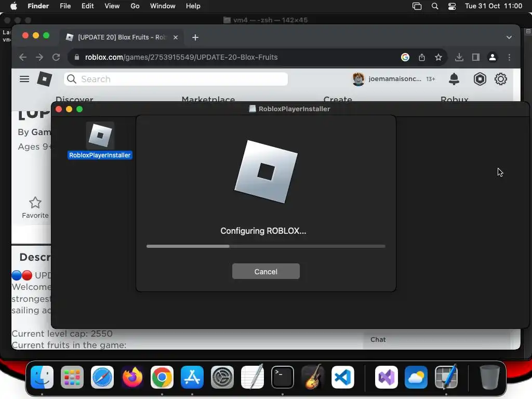Screen dimensions: 532x399
Task: Click the Chrome address bar URL
Action: 181,57
